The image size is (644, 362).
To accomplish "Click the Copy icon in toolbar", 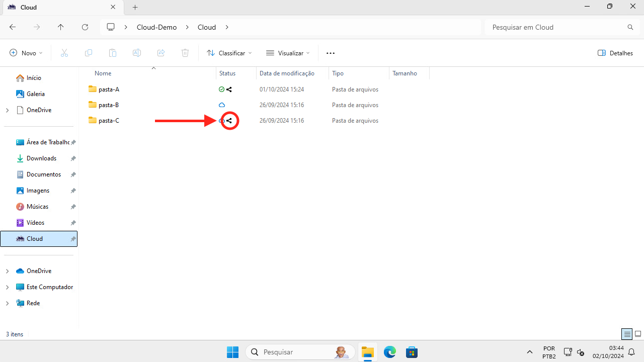I will pos(89,53).
